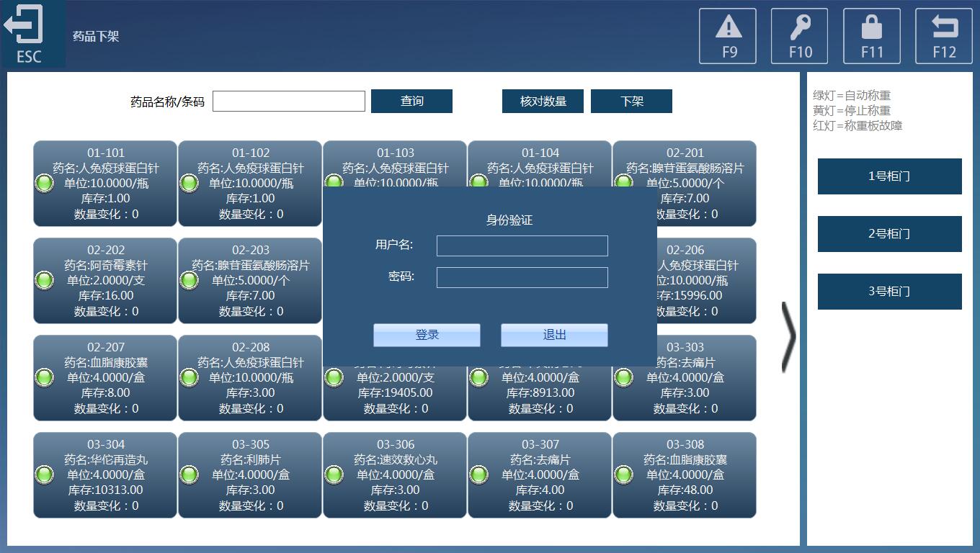Click the 查询 search button
Screen dimensions: 980x553
[411, 102]
